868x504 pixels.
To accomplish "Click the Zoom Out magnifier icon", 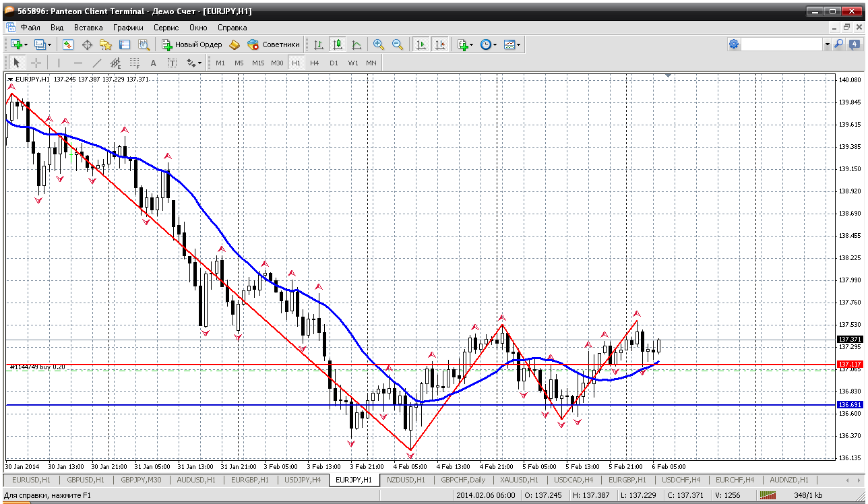I will point(398,44).
